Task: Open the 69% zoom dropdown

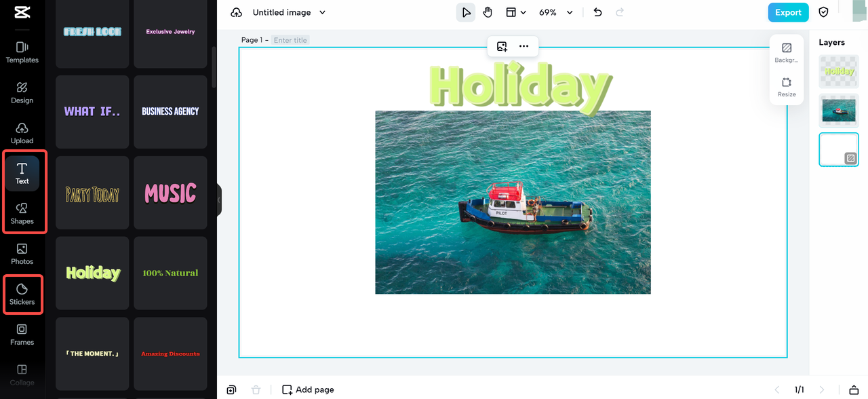Action: (x=555, y=12)
